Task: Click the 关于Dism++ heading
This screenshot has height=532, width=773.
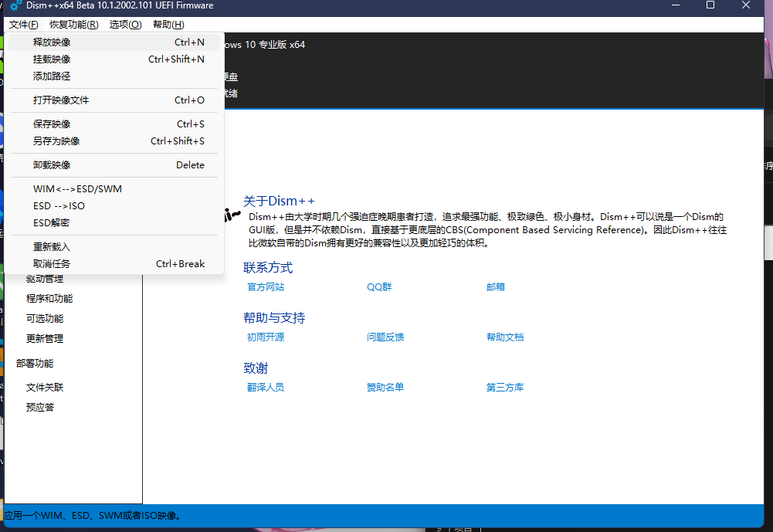Action: click(279, 202)
